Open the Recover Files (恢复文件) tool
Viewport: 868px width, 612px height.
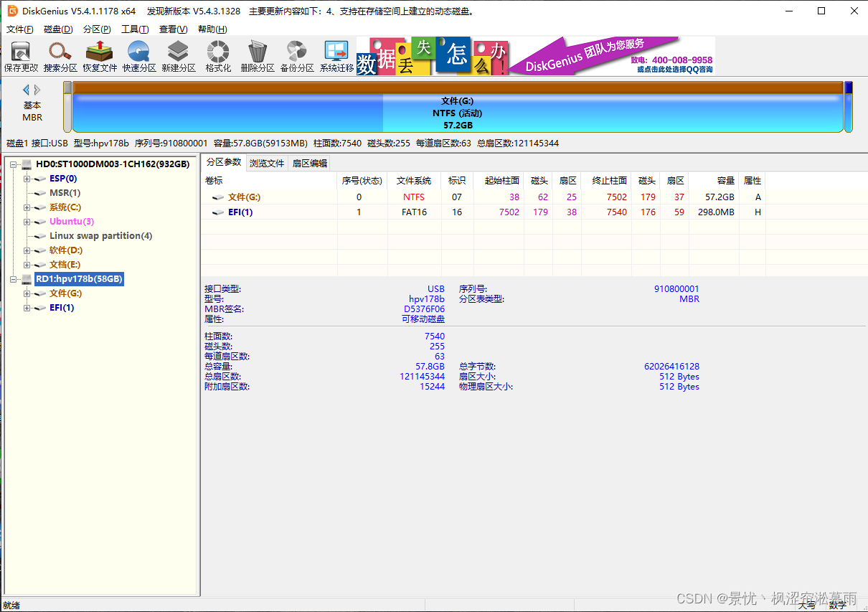click(x=100, y=57)
